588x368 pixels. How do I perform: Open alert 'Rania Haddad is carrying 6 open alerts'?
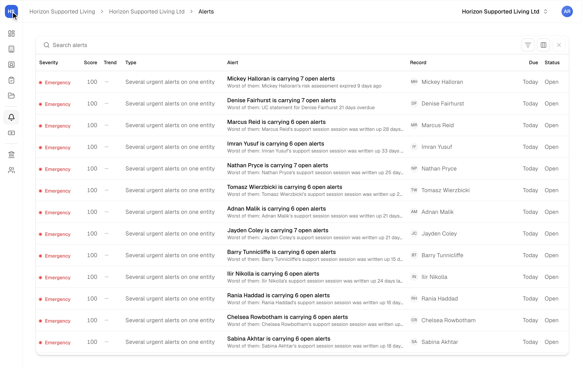pyautogui.click(x=278, y=295)
